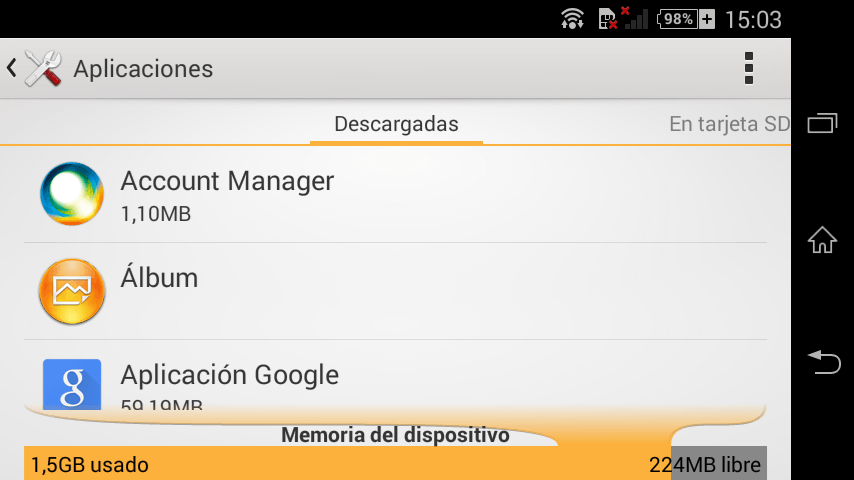The height and width of the screenshot is (480, 854).
Task: Open the three-dot overflow menu
Action: click(x=749, y=68)
